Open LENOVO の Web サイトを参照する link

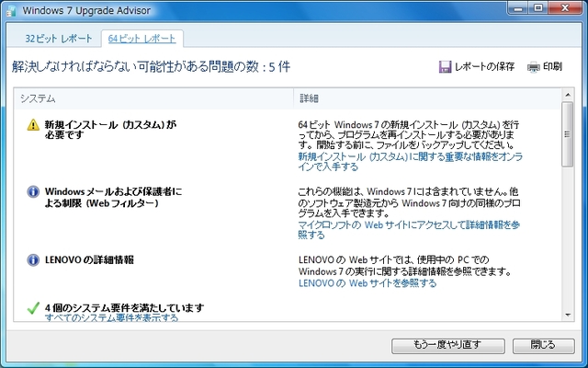367,283
